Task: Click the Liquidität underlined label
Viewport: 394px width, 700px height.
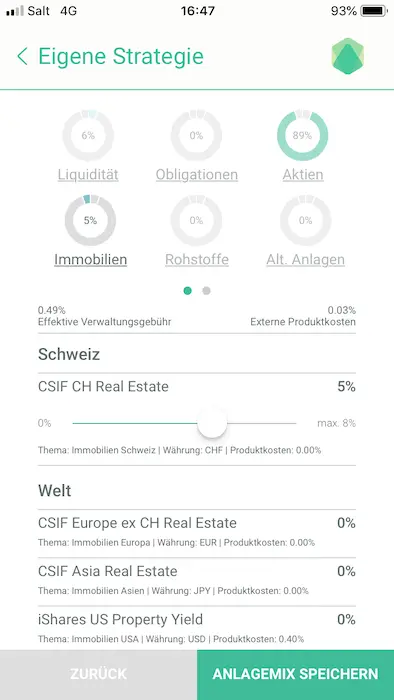Action: coord(88,175)
